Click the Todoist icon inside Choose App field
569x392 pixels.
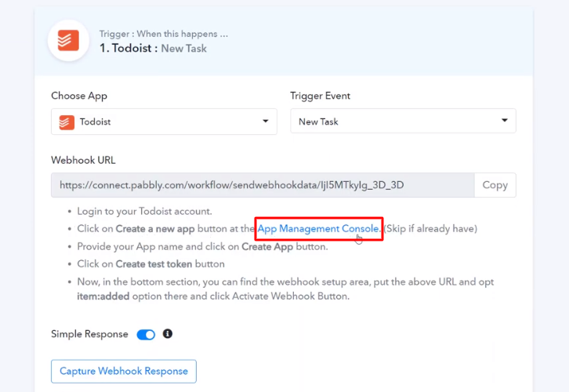coord(67,122)
